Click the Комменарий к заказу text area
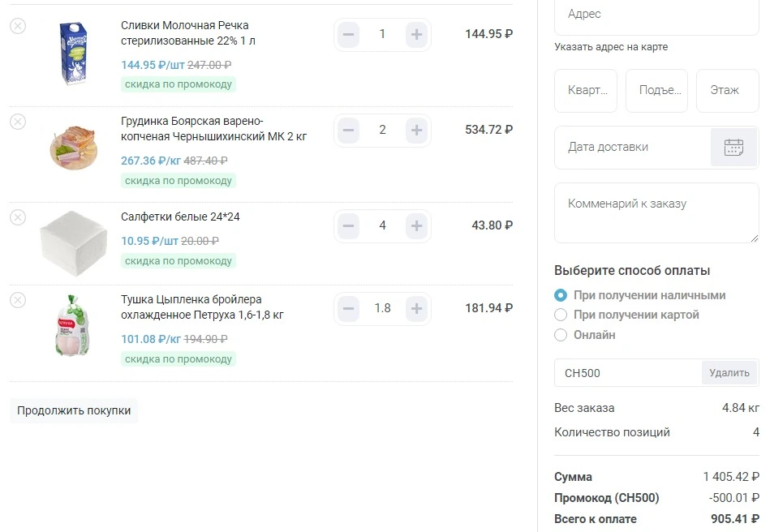The image size is (770, 532). 656,213
